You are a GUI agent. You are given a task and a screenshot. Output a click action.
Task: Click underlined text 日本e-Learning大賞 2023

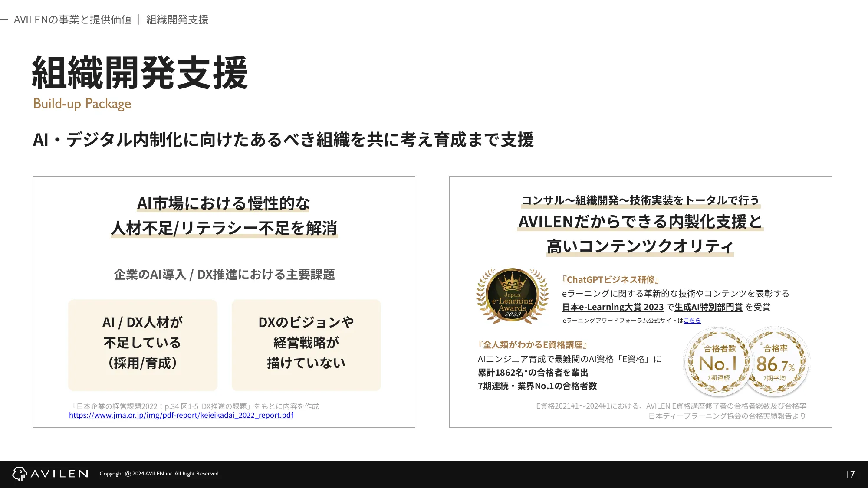tap(613, 307)
